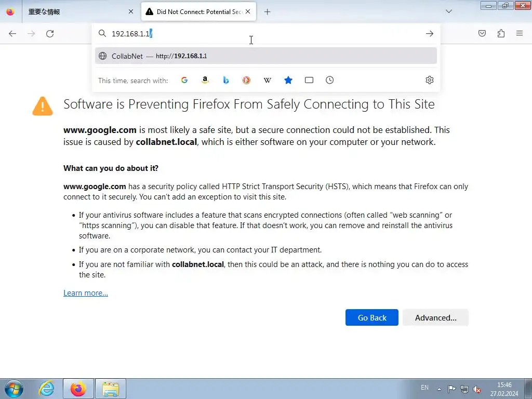Click the EN language indicator
Viewport: 532px width, 399px height.
click(x=424, y=388)
